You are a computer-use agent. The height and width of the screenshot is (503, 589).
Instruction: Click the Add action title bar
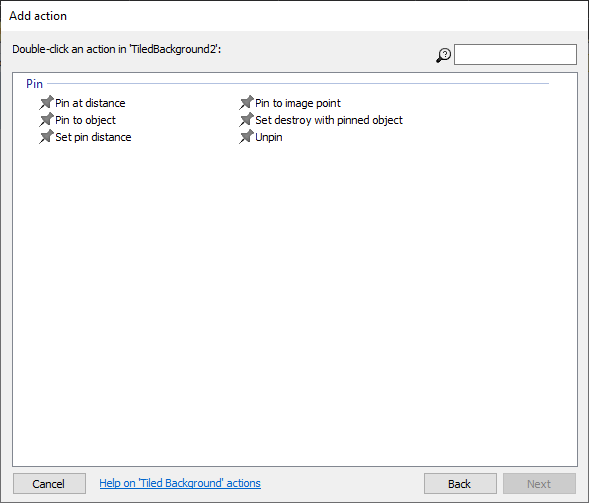[294, 16]
